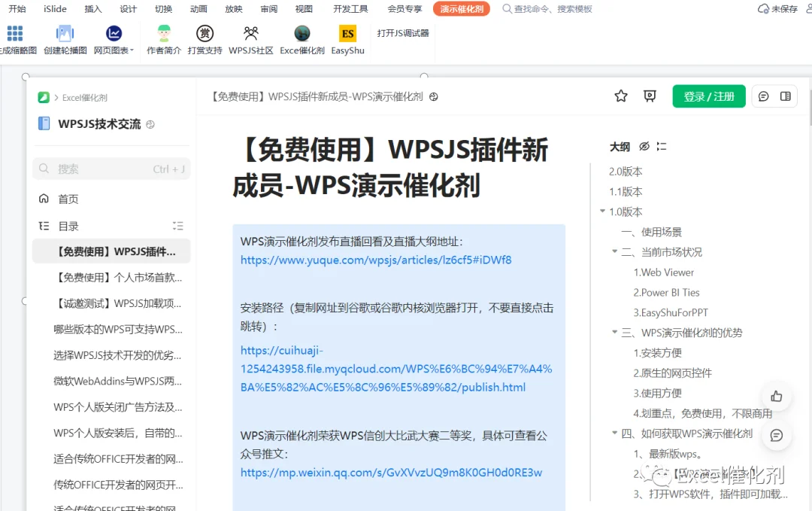
Task: Toggle the right sidebar layout icon
Action: click(x=786, y=96)
